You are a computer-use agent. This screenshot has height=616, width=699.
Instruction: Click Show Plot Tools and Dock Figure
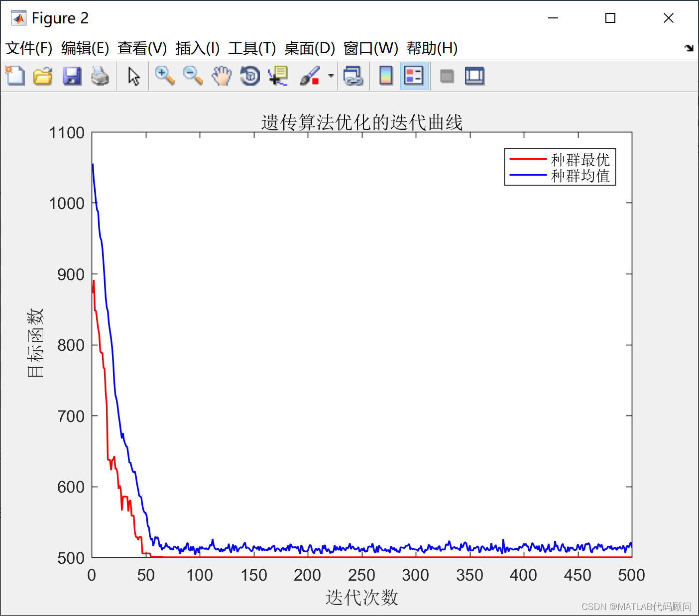point(474,76)
